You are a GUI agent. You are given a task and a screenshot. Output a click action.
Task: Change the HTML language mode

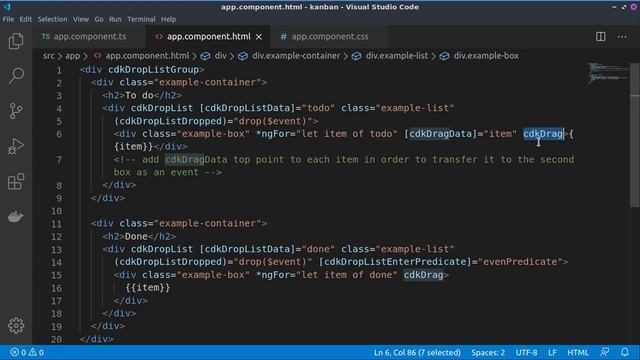(578, 352)
